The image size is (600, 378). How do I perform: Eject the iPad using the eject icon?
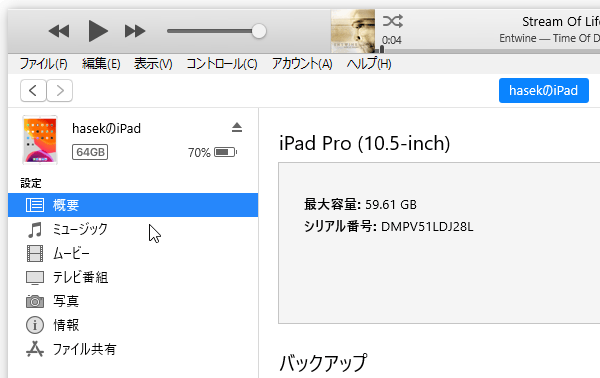point(237,127)
